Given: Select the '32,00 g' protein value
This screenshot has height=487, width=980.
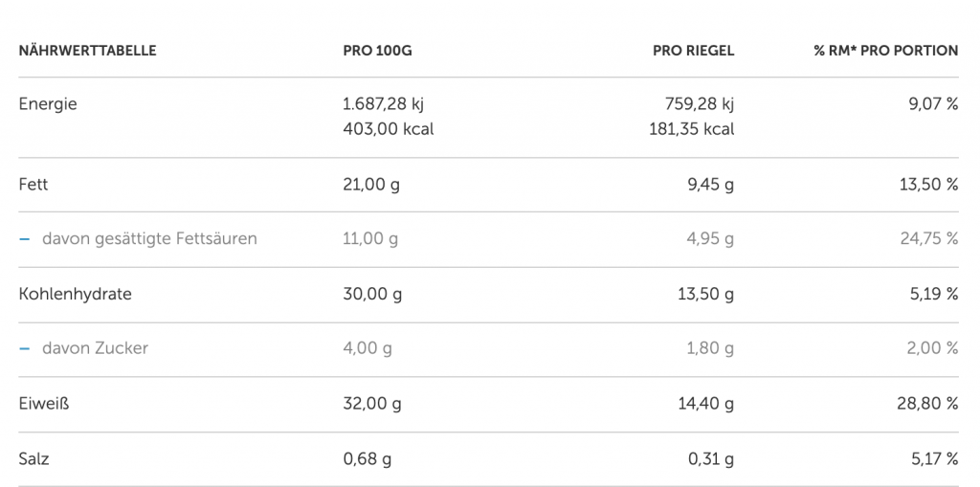Looking at the screenshot, I should [371, 404].
